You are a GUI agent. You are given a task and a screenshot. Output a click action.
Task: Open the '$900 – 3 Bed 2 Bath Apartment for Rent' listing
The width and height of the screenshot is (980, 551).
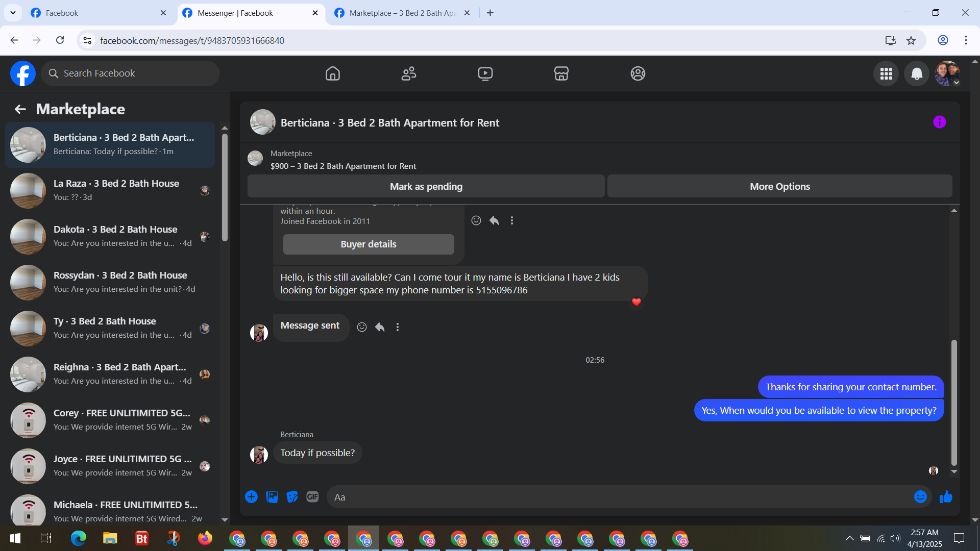343,166
